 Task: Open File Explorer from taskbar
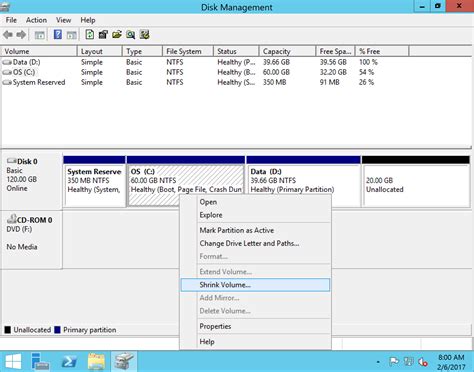[96, 361]
